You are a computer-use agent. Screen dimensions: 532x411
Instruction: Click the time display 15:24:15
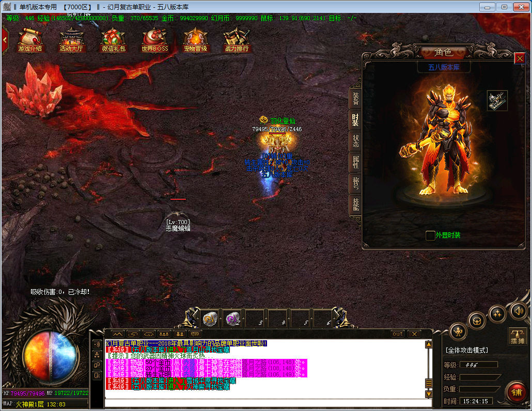[475, 401]
